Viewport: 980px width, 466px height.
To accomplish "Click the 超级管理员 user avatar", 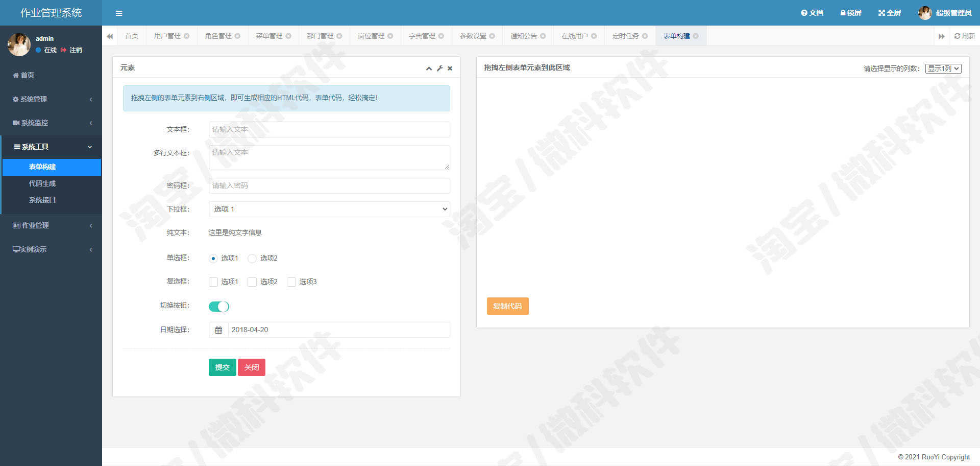I will point(925,13).
